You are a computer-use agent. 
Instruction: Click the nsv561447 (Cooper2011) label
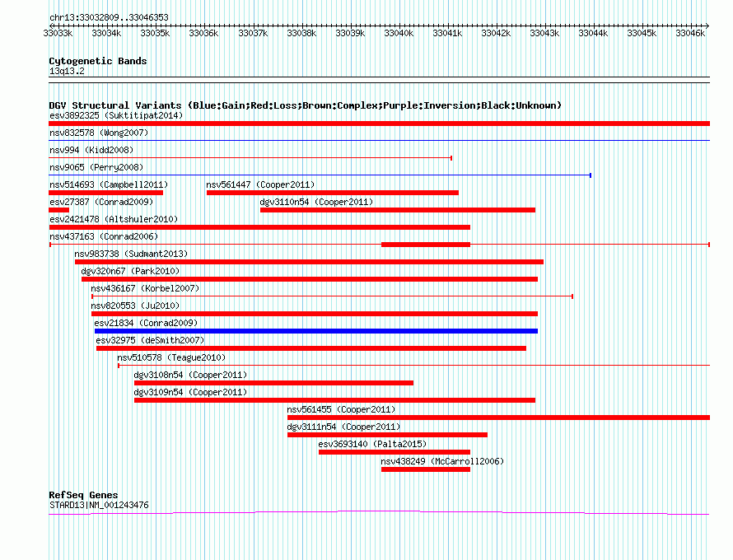tap(260, 184)
